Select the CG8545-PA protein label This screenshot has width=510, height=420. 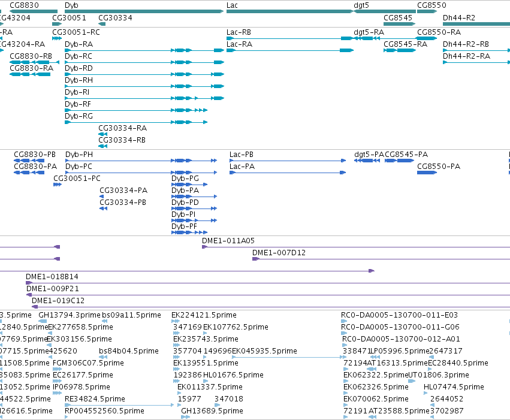pyautogui.click(x=406, y=155)
